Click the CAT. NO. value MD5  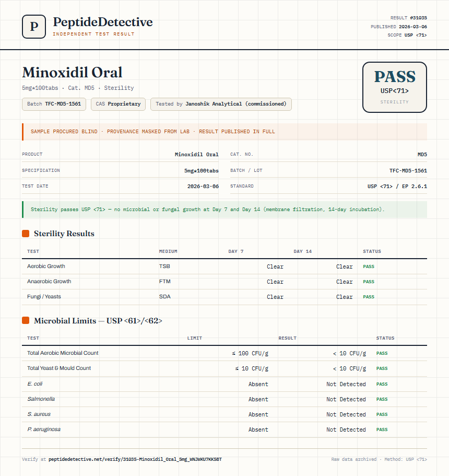(422, 155)
